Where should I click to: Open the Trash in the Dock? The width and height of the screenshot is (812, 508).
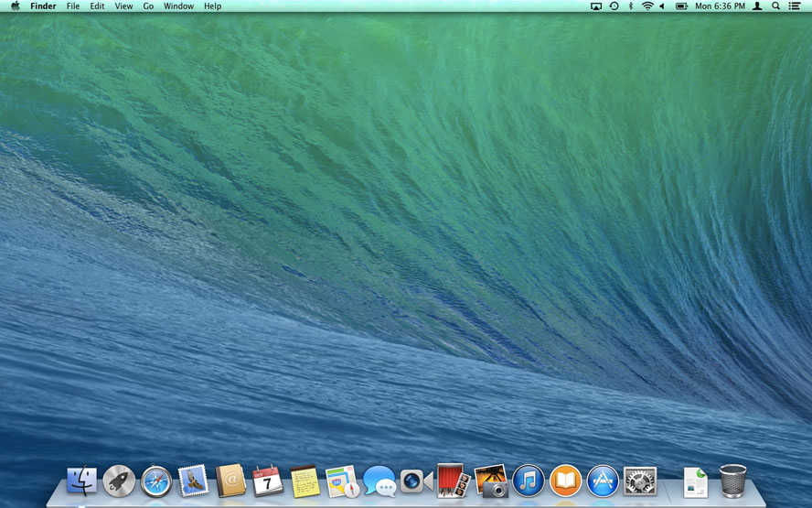[732, 480]
